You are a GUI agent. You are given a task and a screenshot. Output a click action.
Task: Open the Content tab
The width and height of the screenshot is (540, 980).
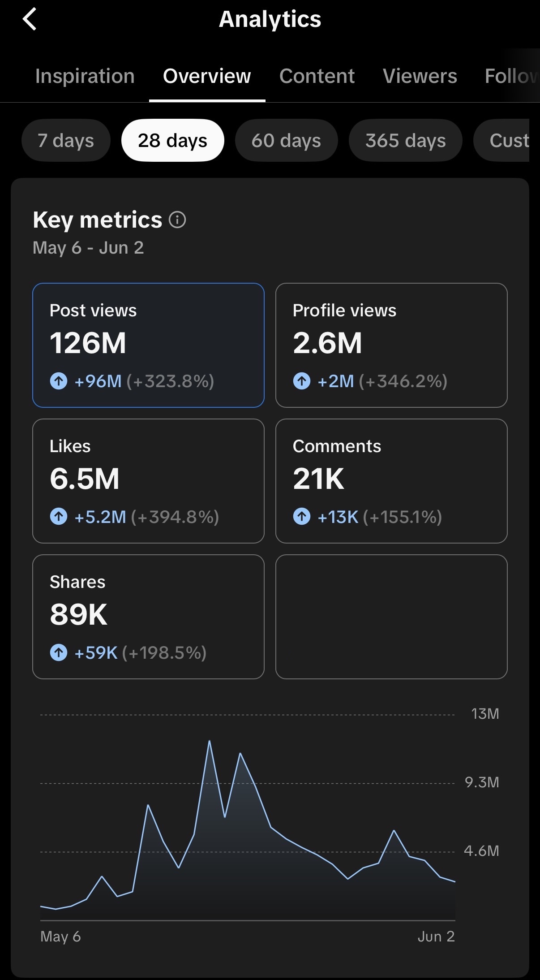tap(317, 76)
